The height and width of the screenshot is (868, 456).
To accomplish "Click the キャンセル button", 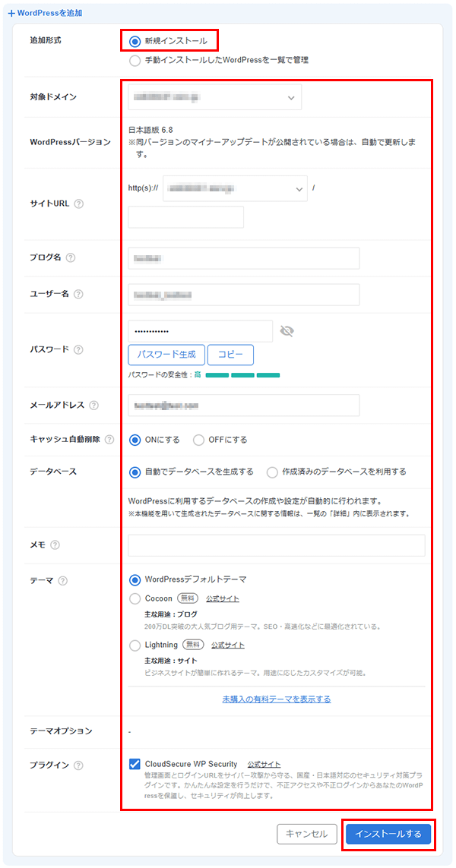I will (x=306, y=834).
